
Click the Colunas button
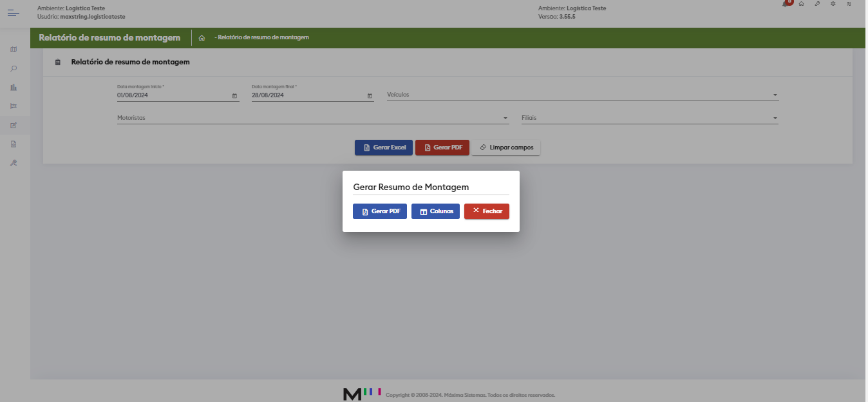pyautogui.click(x=435, y=211)
